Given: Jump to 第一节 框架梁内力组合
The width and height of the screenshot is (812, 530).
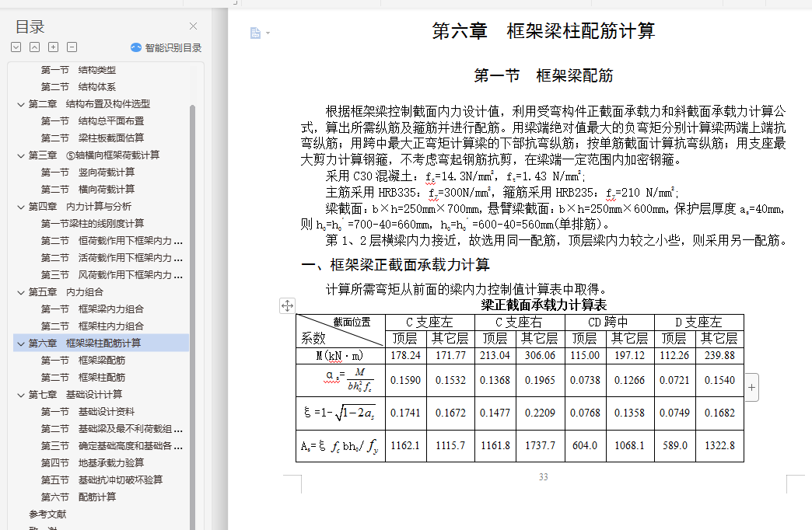Looking at the screenshot, I should 93,309.
